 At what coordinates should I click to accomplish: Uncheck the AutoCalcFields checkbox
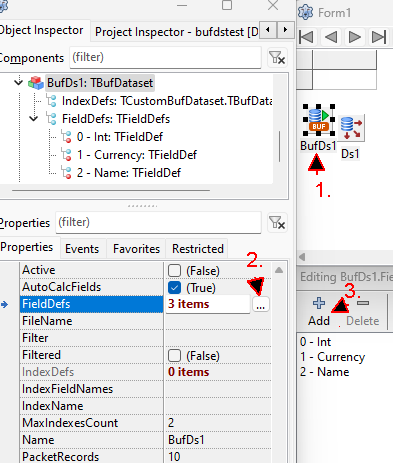[x=174, y=288]
